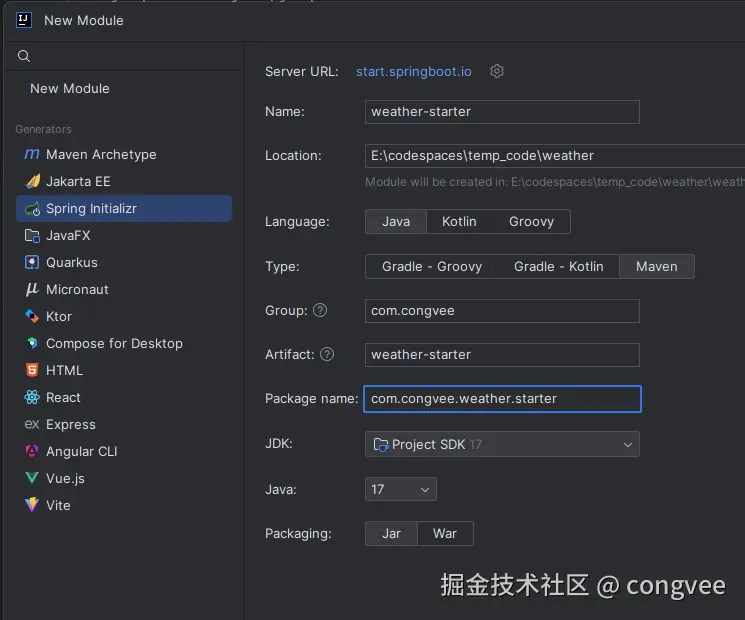This screenshot has width=745, height=620.
Task: Click the Maven Archetype icon
Action: tap(32, 154)
